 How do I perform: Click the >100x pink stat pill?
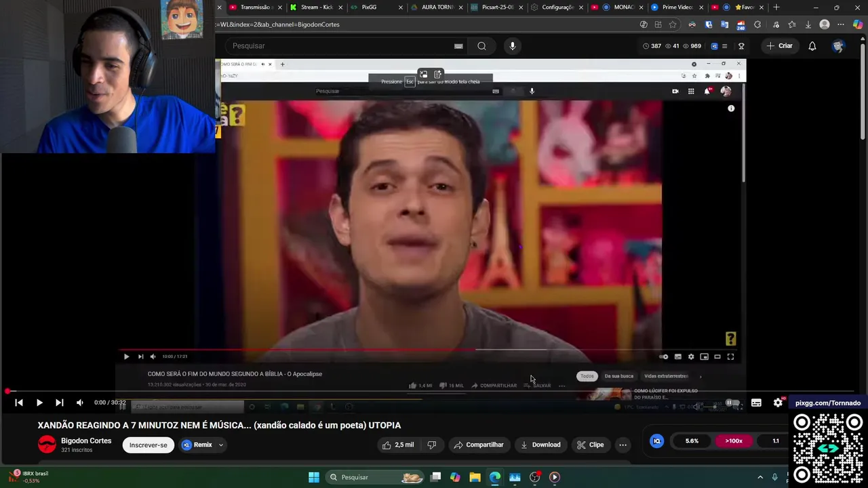pyautogui.click(x=734, y=441)
